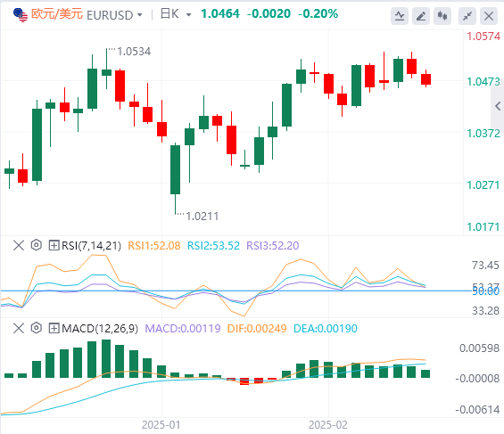Click the blue RSI 50.00 level line label
The width and height of the screenshot is (504, 434).
(x=485, y=291)
